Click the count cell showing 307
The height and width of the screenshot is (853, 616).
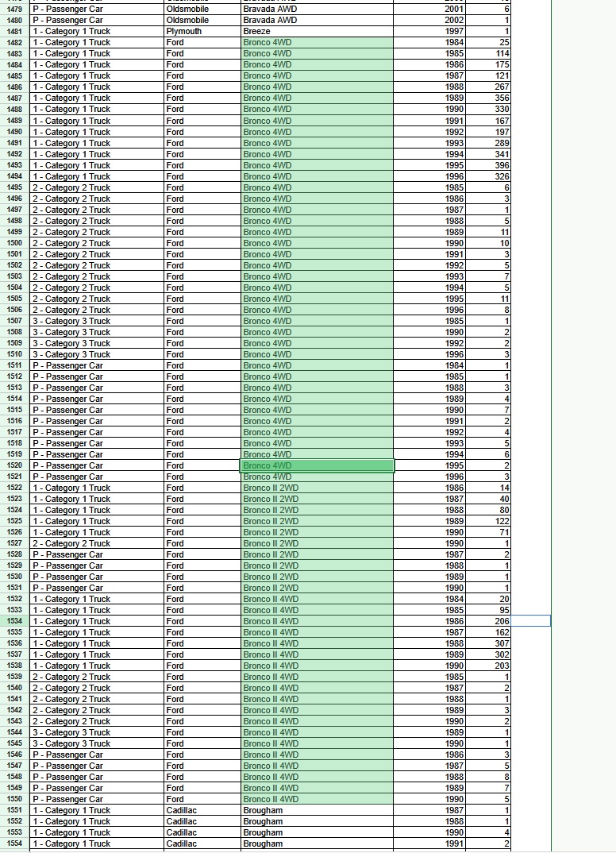pos(488,643)
